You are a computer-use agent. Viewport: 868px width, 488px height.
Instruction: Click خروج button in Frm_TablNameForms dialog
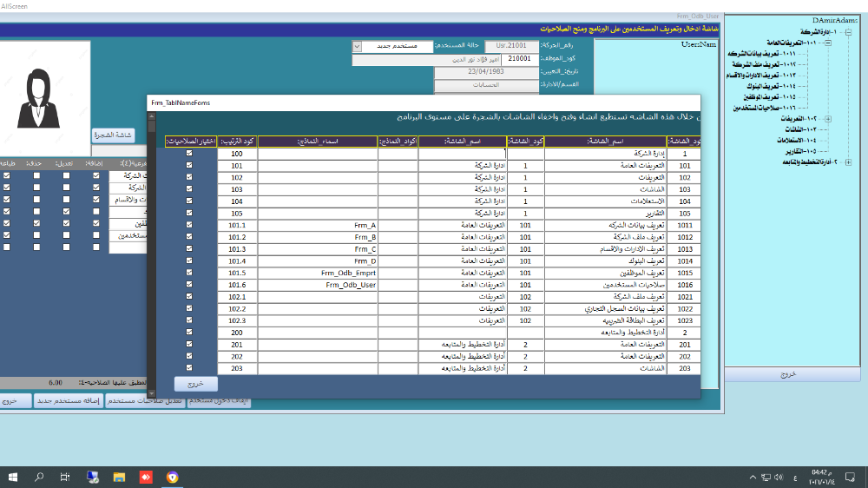click(196, 383)
